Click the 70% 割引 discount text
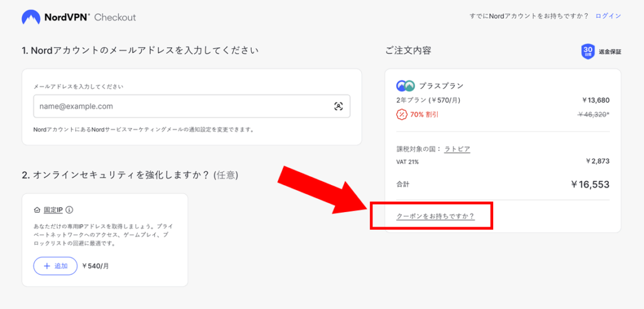The height and width of the screenshot is (309, 644). [424, 115]
